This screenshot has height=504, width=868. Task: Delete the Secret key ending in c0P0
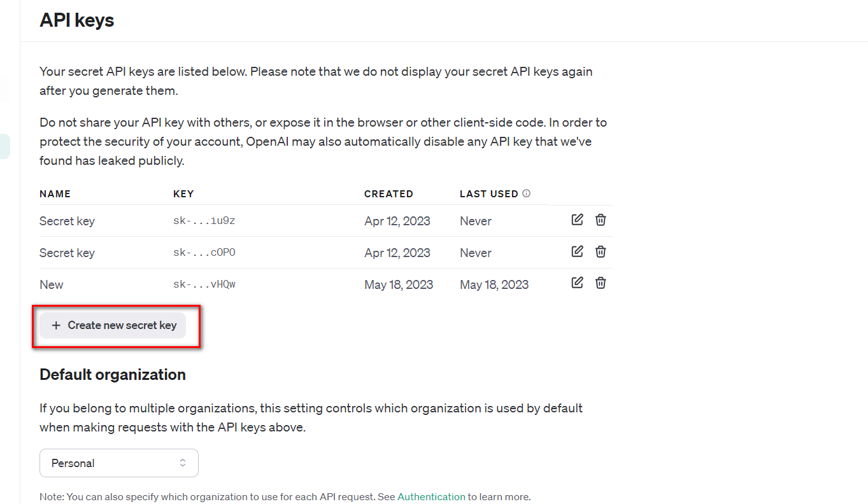click(601, 251)
